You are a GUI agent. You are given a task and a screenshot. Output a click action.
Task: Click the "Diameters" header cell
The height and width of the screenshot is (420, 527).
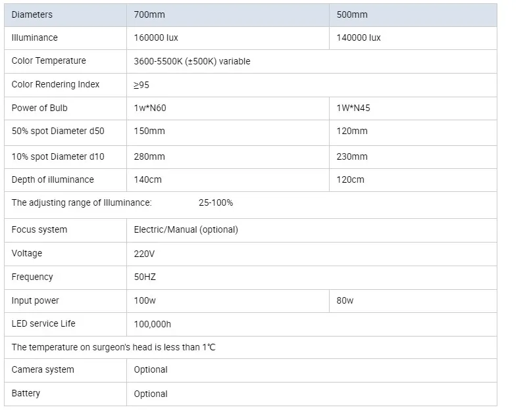pyautogui.click(x=32, y=14)
